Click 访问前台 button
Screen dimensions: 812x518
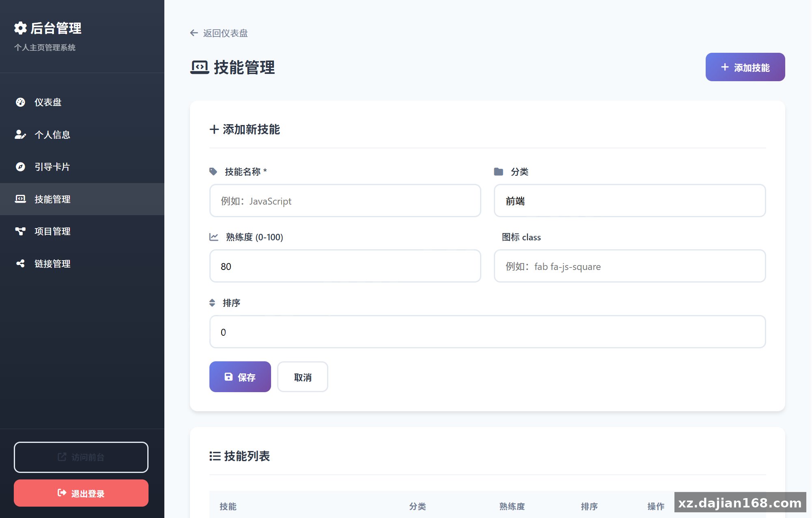coord(81,457)
